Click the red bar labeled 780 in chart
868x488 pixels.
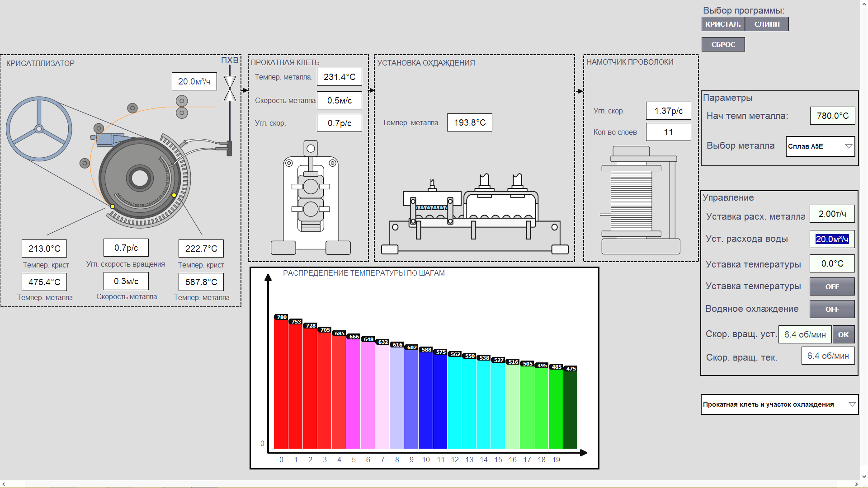click(x=281, y=384)
